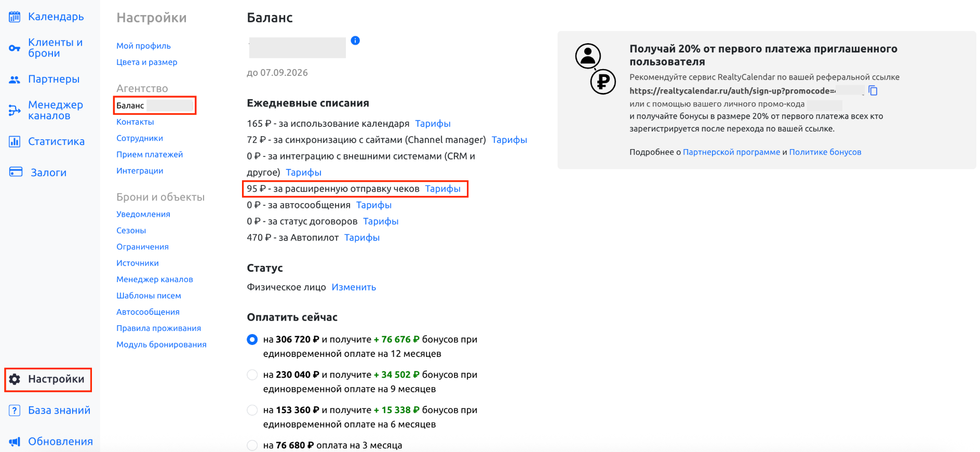
Task: Open the Партнерской программе link
Action: (x=731, y=152)
